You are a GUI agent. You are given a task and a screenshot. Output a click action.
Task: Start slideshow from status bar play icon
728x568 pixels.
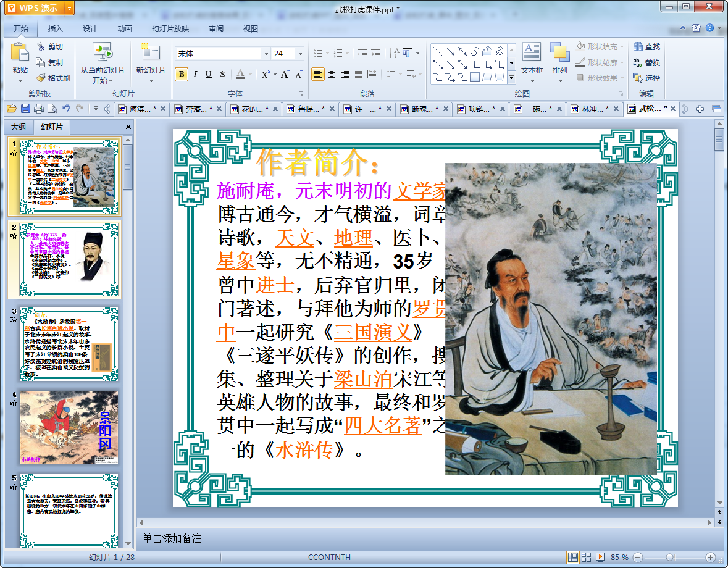click(x=600, y=558)
